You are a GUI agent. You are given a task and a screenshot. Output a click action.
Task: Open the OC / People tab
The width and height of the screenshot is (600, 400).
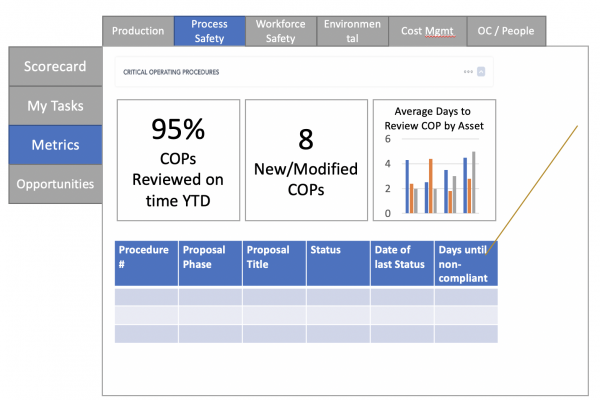[506, 31]
